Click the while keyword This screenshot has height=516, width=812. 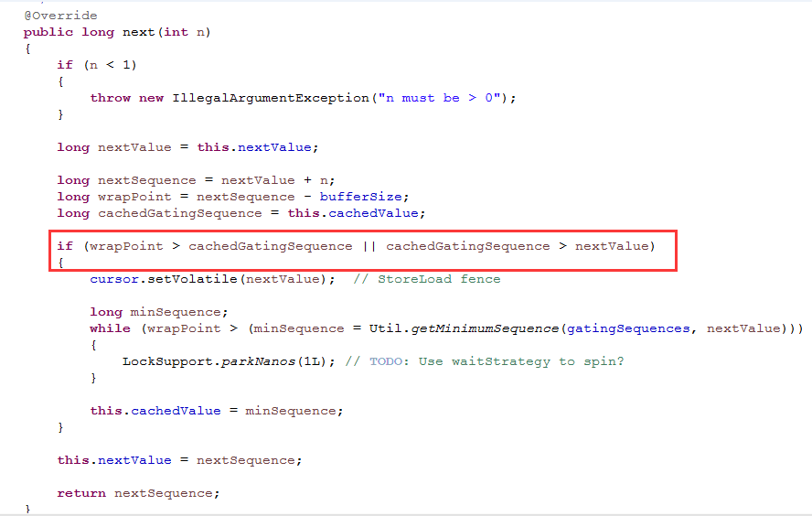[110, 328]
